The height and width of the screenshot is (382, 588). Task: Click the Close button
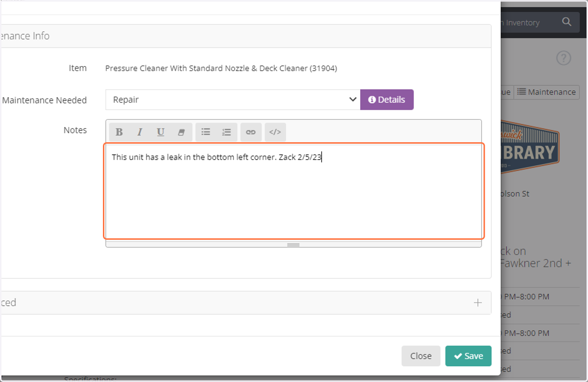421,356
